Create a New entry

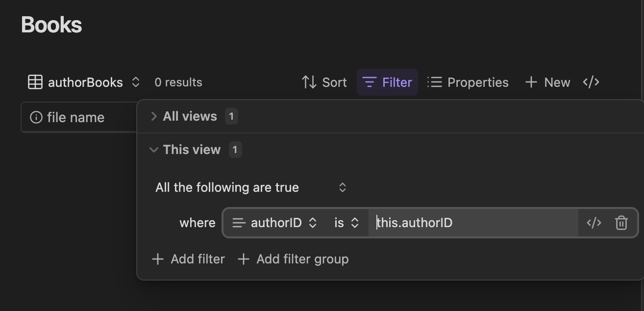tap(547, 82)
